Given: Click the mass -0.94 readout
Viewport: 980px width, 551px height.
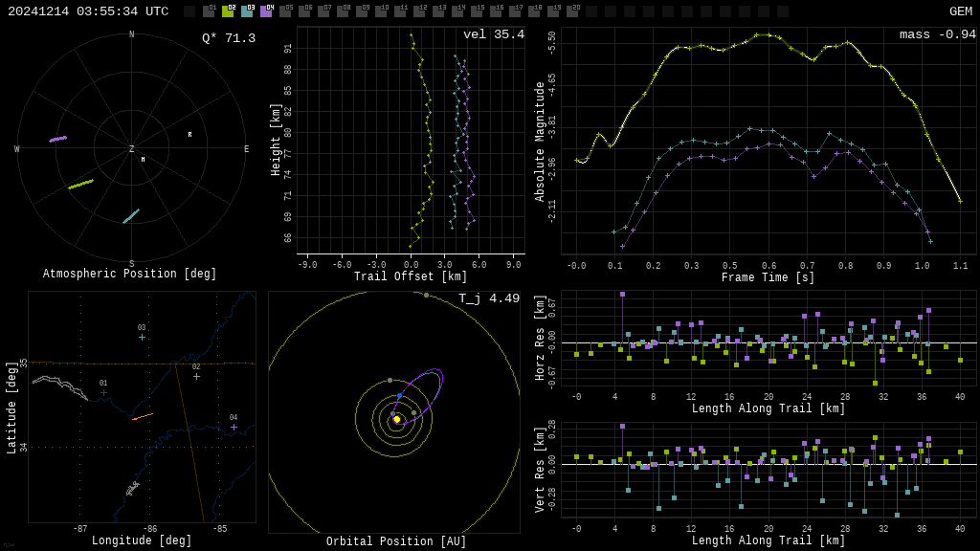Looking at the screenshot, I should coord(937,35).
